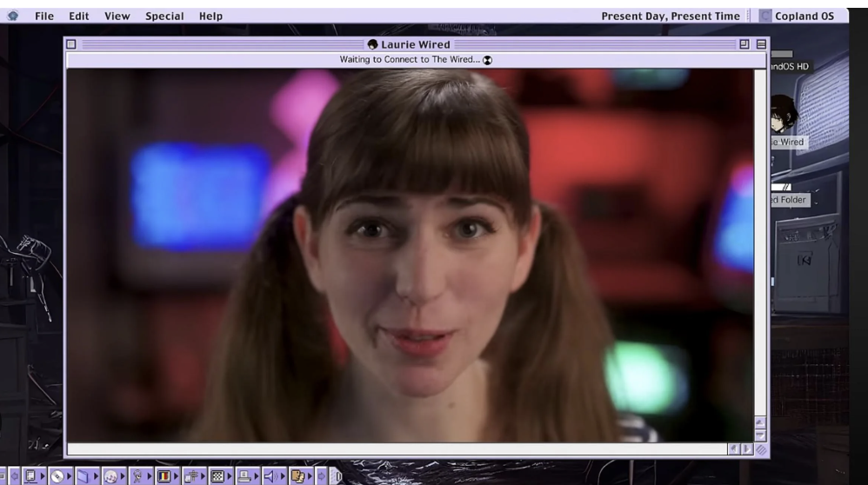Expand the monitor color depth arrow

[x=176, y=475]
